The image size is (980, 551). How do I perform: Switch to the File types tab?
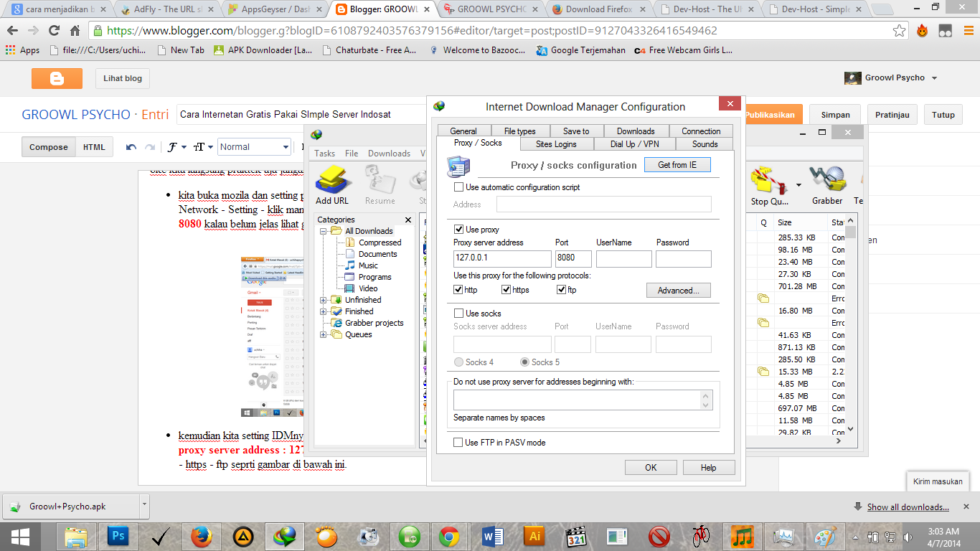click(x=520, y=131)
